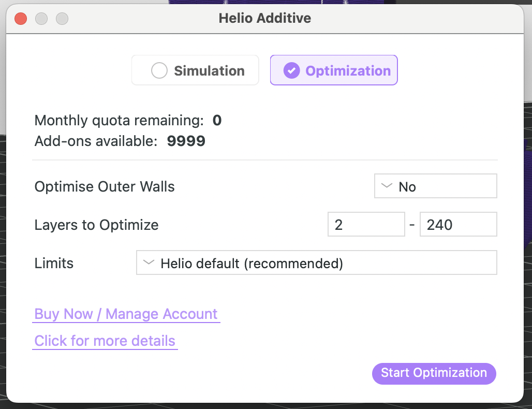Screen dimensions: 532x409
Task: Click the checkmark icon on Optimization
Action: coord(291,70)
